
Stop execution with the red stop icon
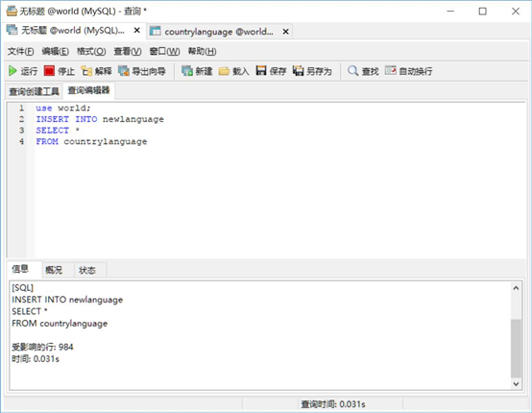pos(49,71)
